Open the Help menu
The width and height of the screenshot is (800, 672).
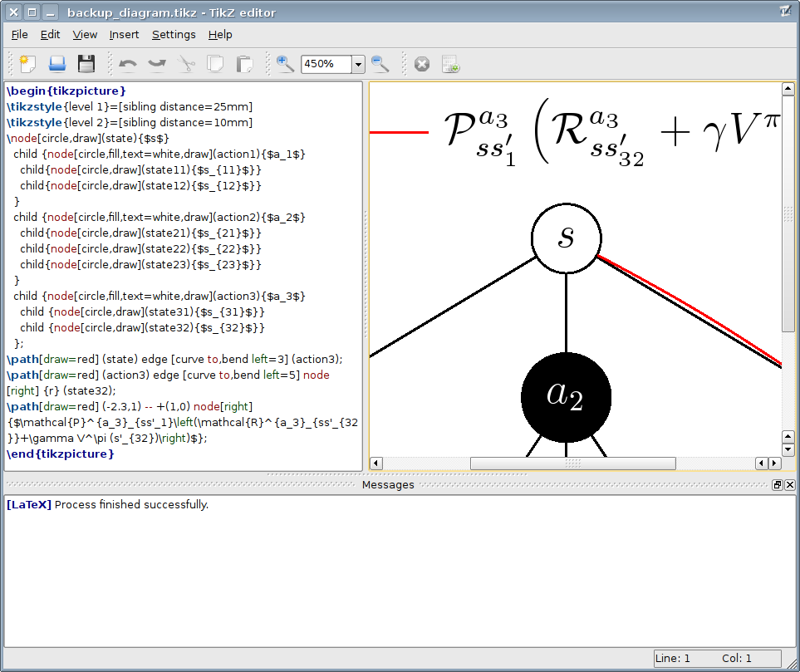pyautogui.click(x=220, y=35)
